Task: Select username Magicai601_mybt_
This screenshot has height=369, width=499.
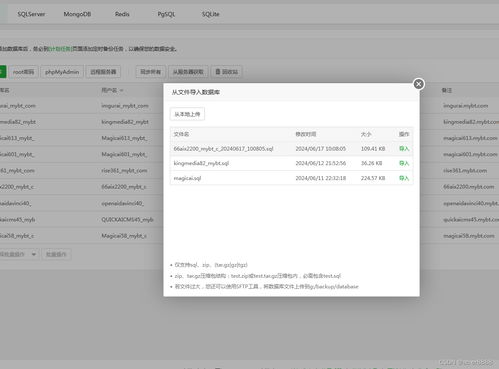Action: 125,154
